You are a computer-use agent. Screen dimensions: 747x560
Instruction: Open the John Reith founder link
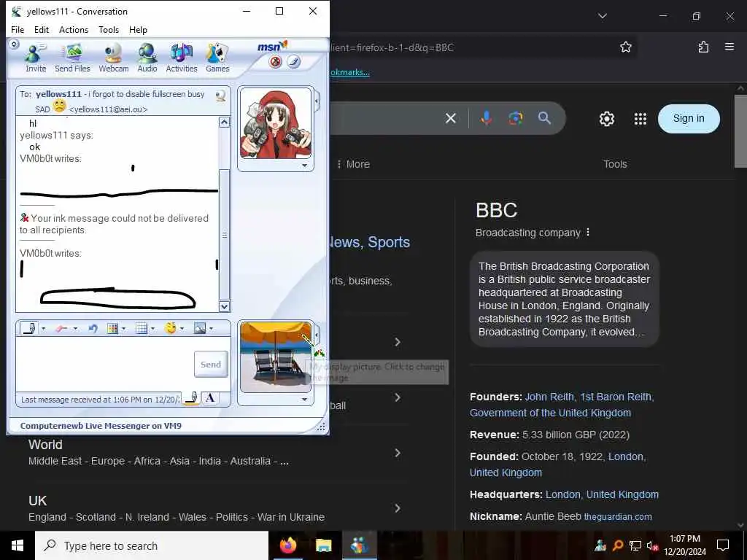[x=589, y=397]
